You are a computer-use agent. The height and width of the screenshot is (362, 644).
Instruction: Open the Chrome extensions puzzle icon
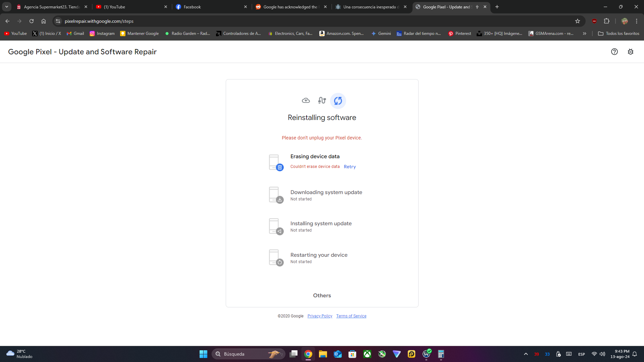(606, 21)
